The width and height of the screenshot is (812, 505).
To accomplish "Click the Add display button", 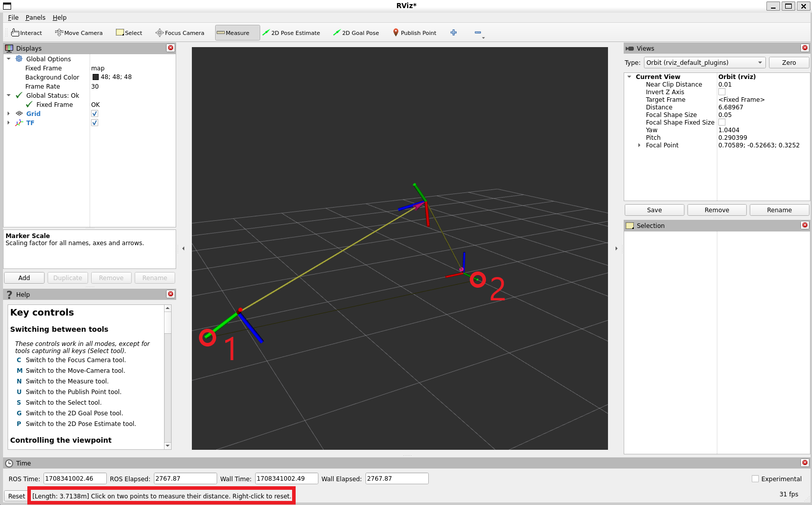I will (24, 278).
